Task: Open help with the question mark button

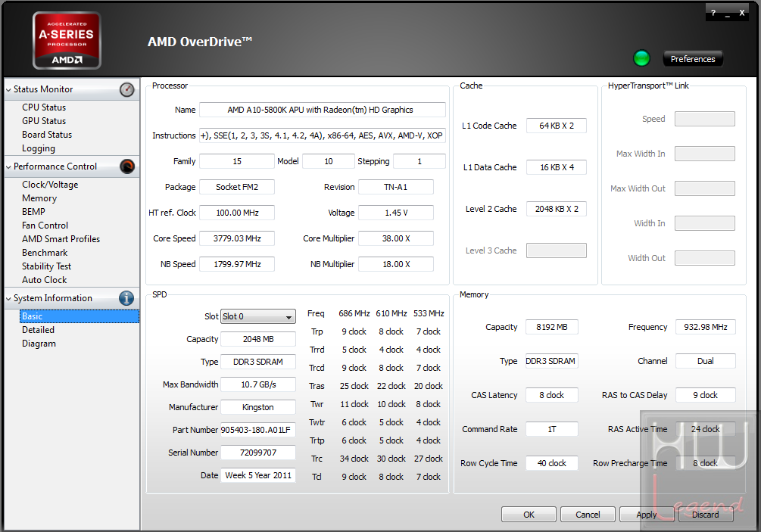Action: [713, 13]
